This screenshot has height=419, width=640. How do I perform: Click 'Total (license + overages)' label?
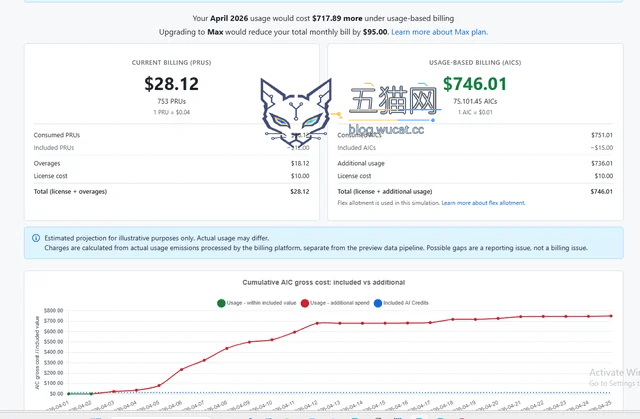click(70, 191)
